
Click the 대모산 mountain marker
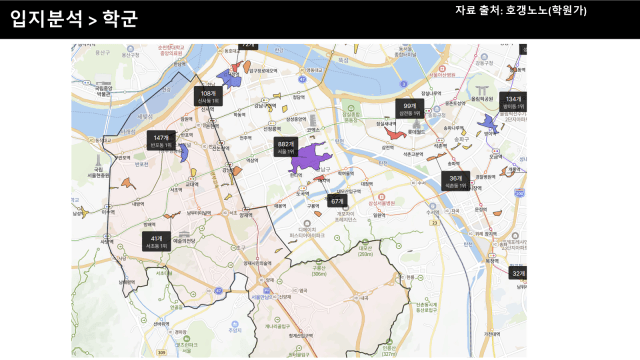(365, 242)
